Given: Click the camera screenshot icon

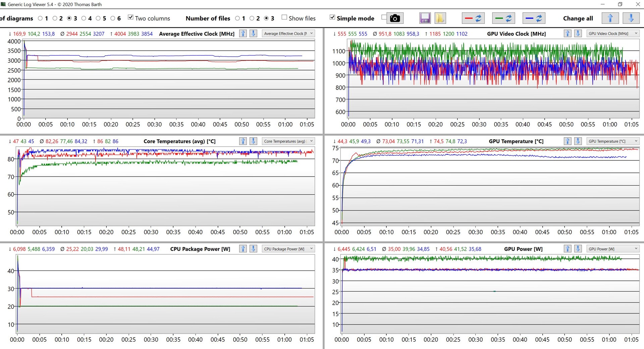Looking at the screenshot, I should [395, 18].
